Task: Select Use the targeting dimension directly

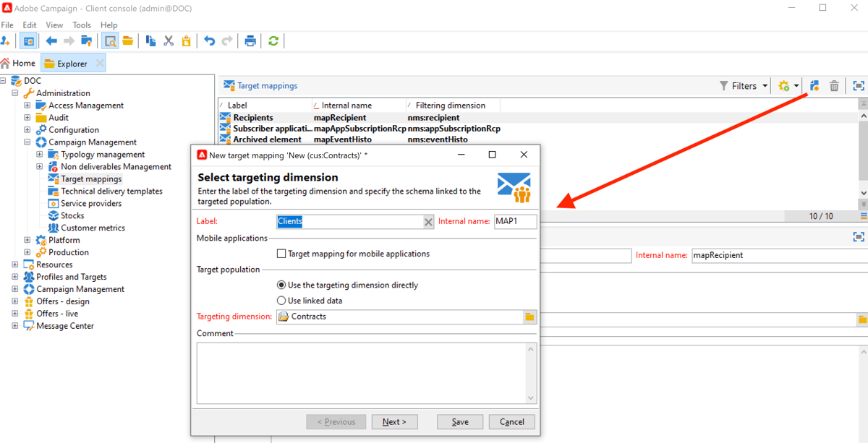Action: tap(282, 286)
